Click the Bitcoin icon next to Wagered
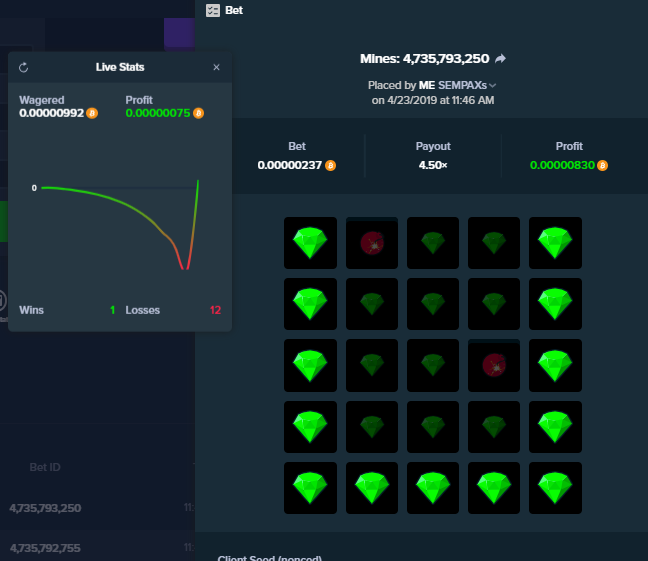648x561 pixels. [92, 113]
